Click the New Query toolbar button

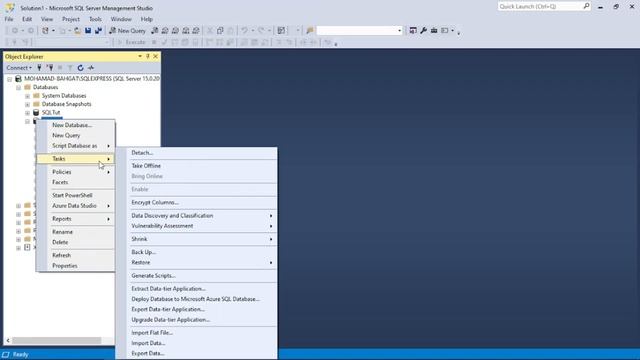click(127, 31)
